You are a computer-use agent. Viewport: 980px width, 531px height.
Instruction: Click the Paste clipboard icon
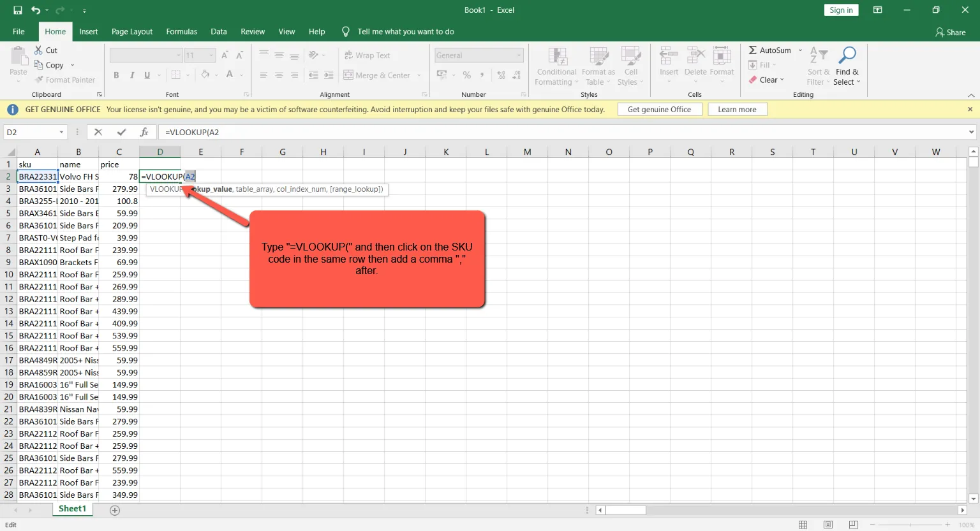(19, 57)
